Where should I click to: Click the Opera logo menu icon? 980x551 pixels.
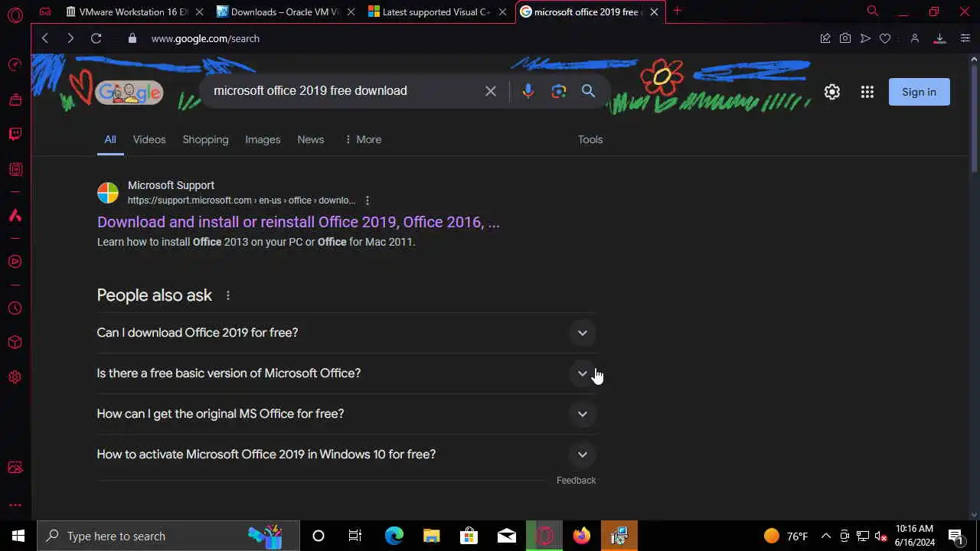[x=15, y=14]
